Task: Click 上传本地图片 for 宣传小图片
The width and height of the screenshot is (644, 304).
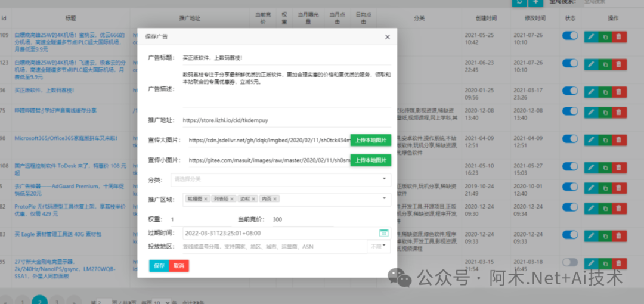Action: [x=370, y=160]
